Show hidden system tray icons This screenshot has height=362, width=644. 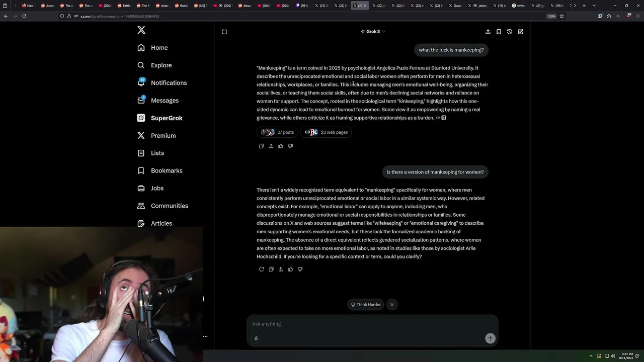pyautogui.click(x=591, y=356)
